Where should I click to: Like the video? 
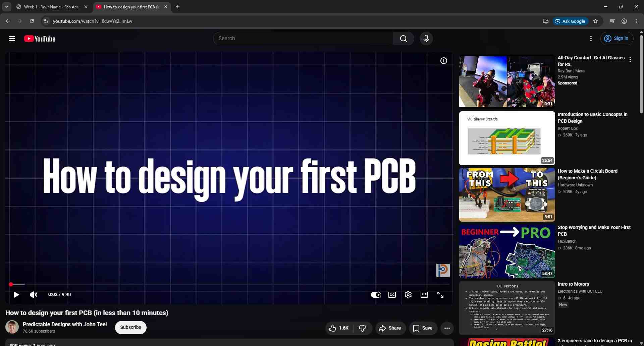[x=339, y=328]
